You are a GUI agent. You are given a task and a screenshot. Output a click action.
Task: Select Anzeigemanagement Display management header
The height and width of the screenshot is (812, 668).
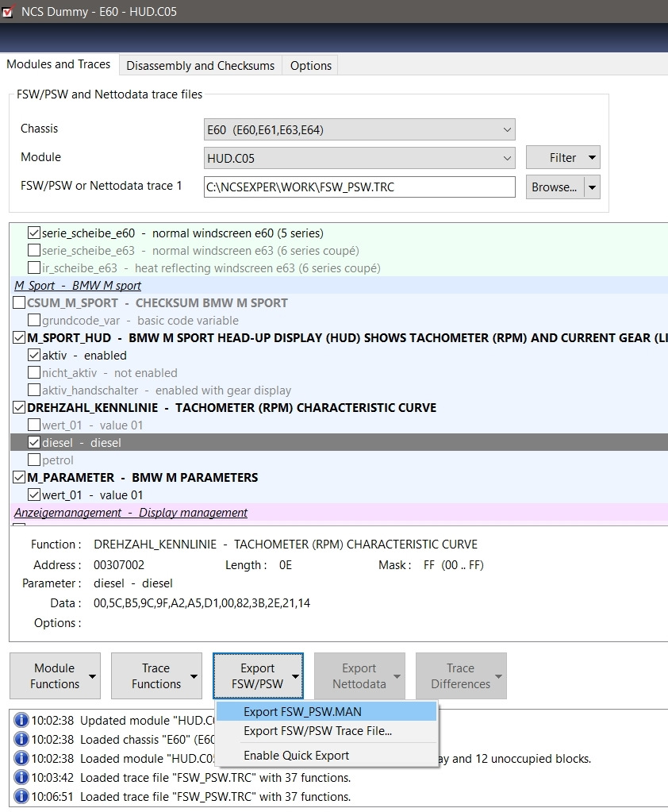pyautogui.click(x=339, y=512)
